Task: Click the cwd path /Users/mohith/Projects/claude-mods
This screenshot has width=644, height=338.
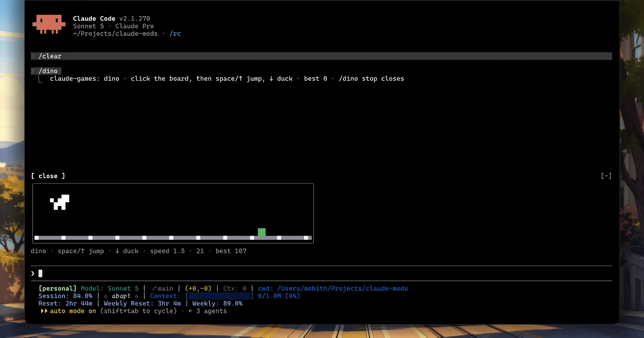Action: [x=333, y=288]
